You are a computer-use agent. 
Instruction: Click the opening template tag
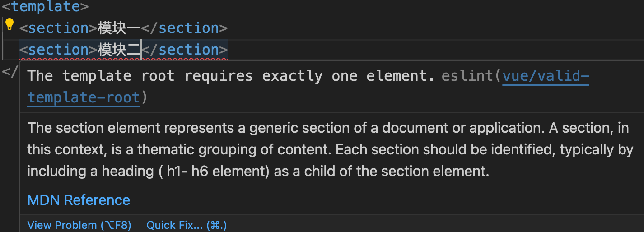[45, 7]
